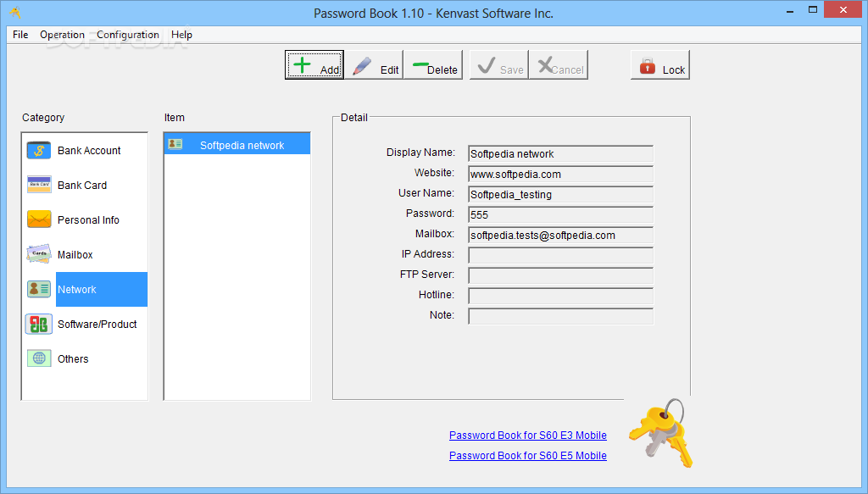This screenshot has height=494, width=868.
Task: Click the Save checkmark button
Action: (x=499, y=64)
